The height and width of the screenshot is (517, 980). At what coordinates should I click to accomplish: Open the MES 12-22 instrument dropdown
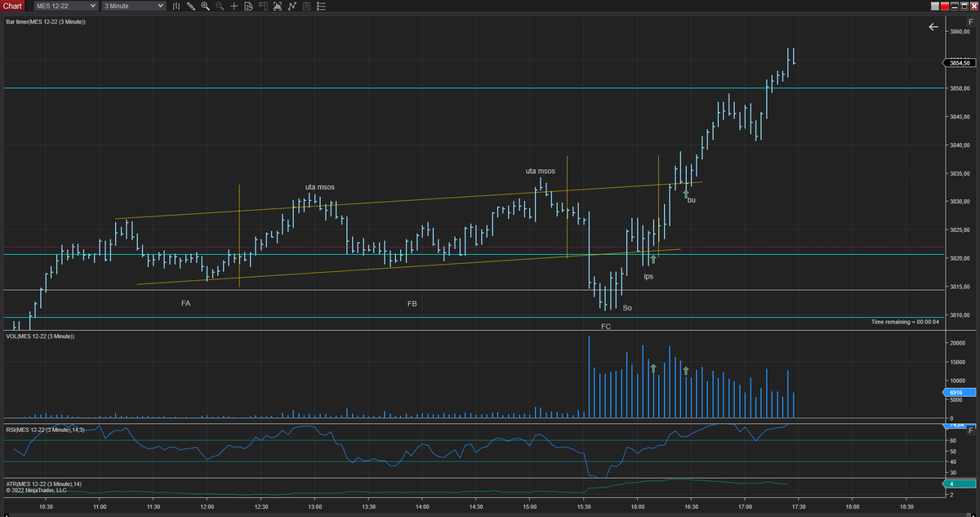65,6
